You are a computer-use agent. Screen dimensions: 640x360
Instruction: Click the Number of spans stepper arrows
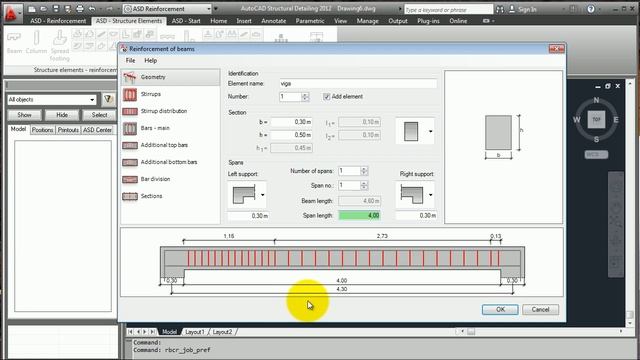pos(364,171)
